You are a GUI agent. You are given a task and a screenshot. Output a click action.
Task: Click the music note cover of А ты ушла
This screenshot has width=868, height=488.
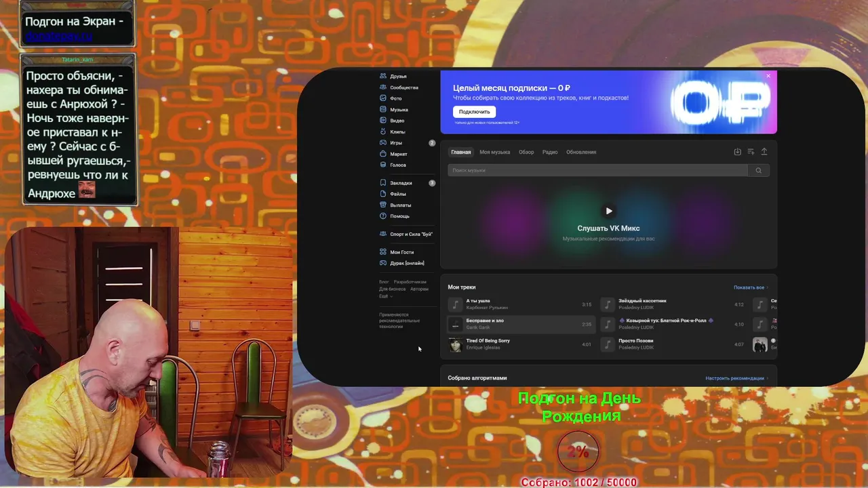click(x=456, y=304)
